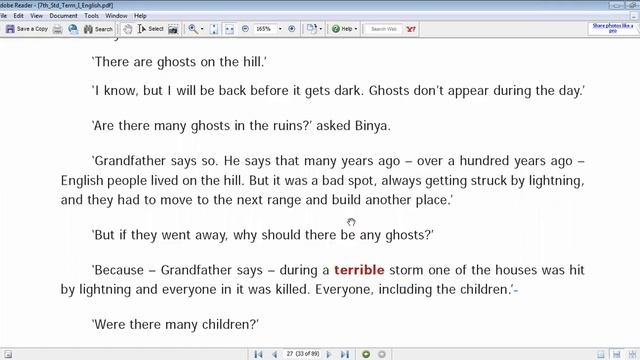This screenshot has height=360, width=640.
Task: Click the rotate pages icon
Action: coord(312,29)
